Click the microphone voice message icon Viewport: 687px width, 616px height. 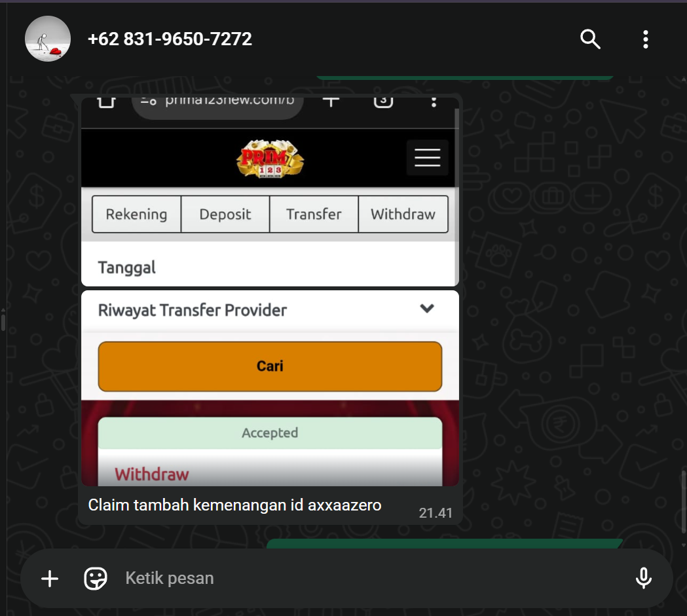click(644, 578)
